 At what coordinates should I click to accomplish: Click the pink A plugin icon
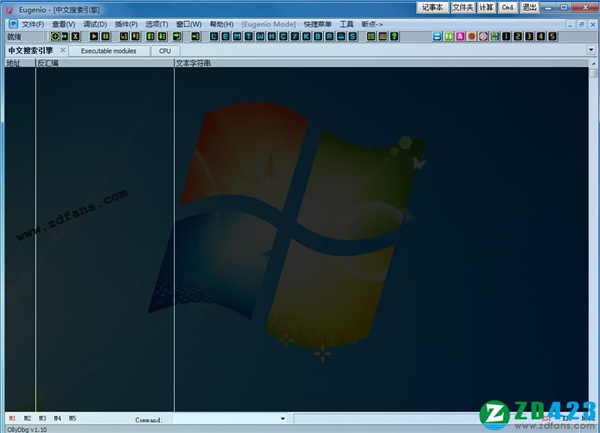[x=460, y=36]
